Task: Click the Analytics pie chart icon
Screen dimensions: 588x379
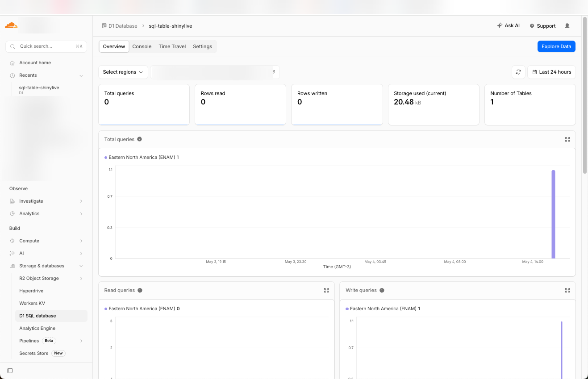Action: [x=12, y=214]
